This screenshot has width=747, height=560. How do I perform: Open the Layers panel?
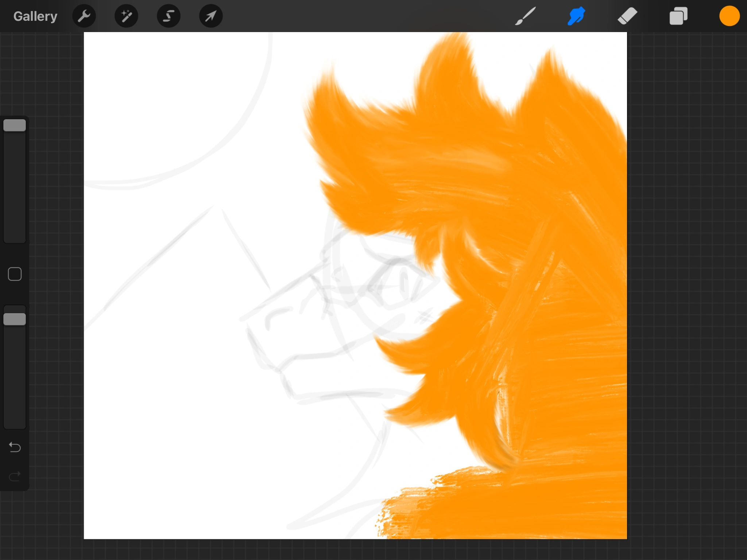tap(678, 16)
